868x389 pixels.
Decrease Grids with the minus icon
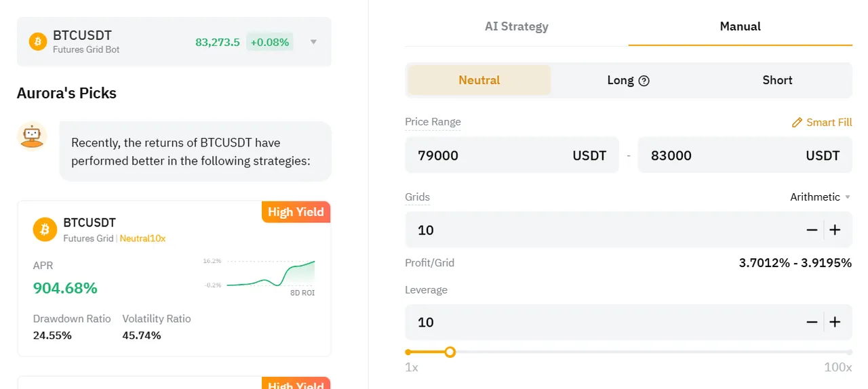812,230
